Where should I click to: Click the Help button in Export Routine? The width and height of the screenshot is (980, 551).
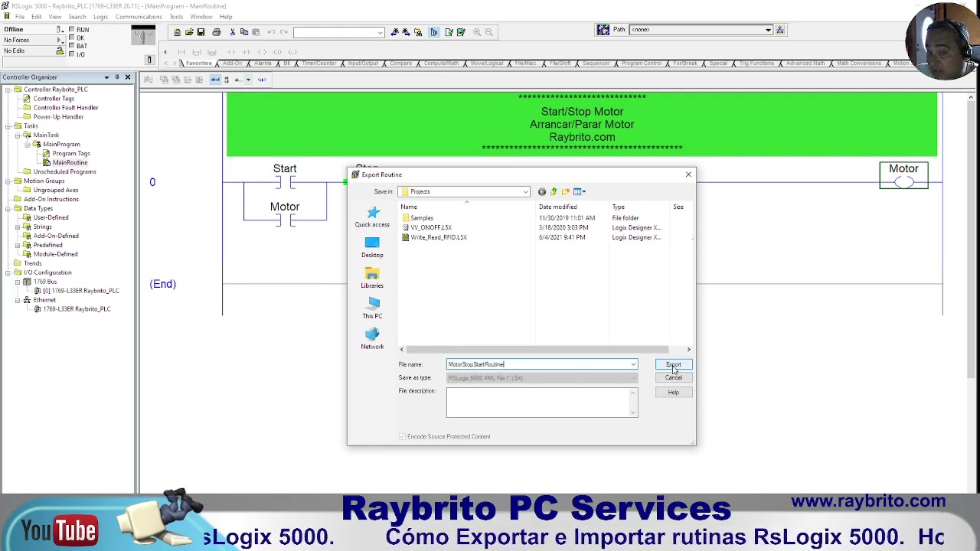pos(674,393)
